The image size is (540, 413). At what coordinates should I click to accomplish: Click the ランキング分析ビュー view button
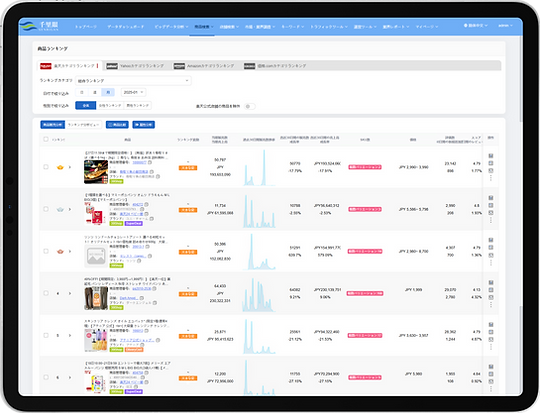[83, 125]
